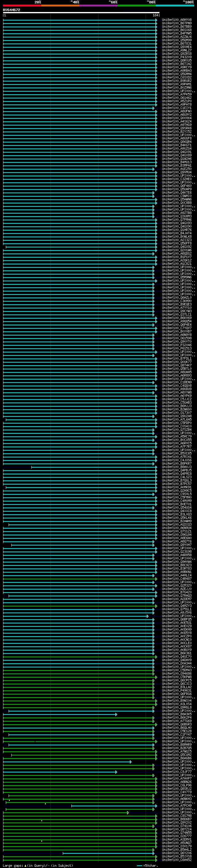Click the cyan ~100% legend color segment
The width and height of the screenshot is (197, 868).
(175, 6)
